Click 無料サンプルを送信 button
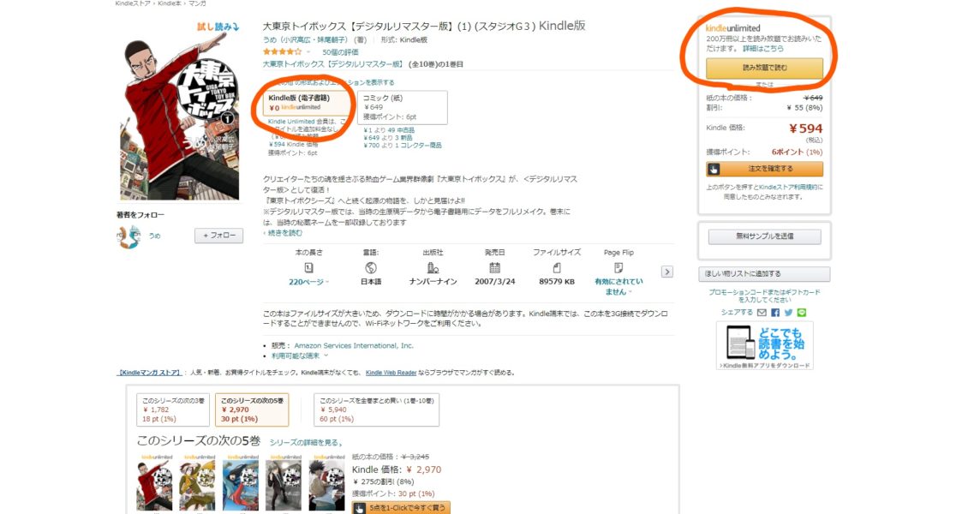Screen dimensions: 980x514 pos(764,236)
